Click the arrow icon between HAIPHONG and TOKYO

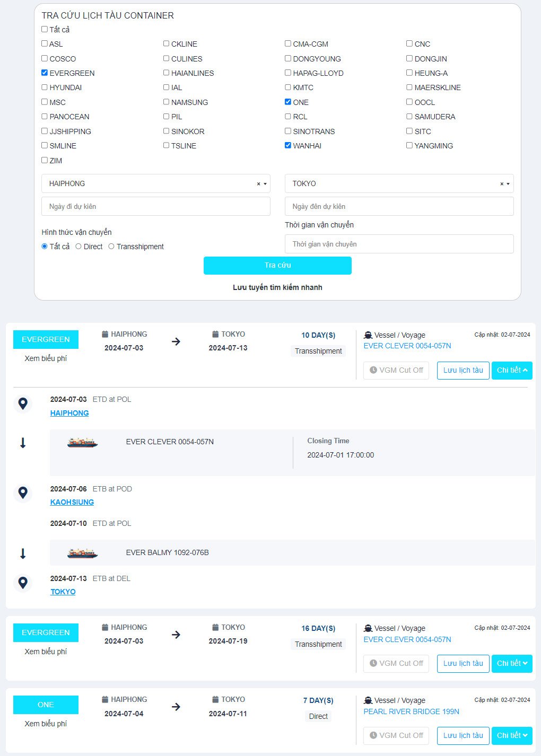tap(176, 341)
